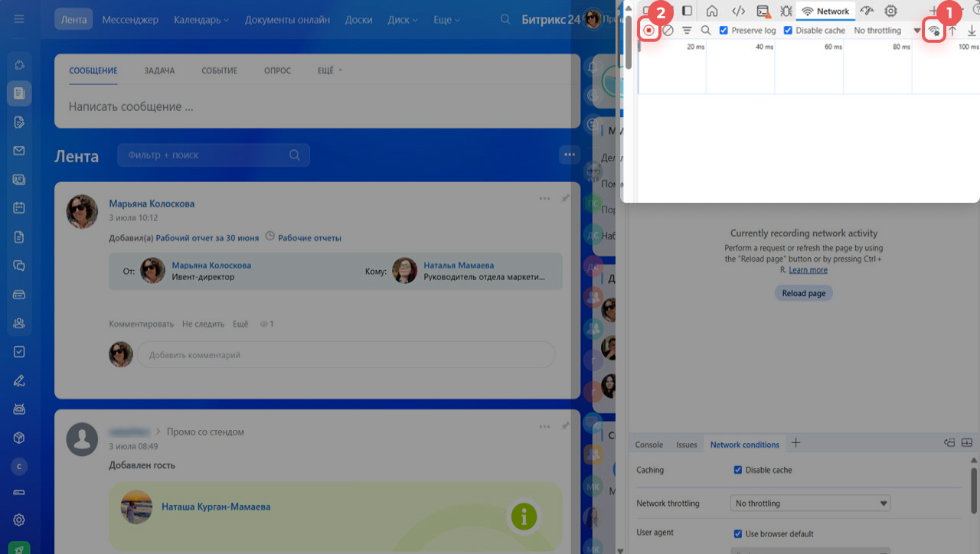Open the signature pen icon in sidebar
This screenshot has height=554, width=980.
point(19,380)
